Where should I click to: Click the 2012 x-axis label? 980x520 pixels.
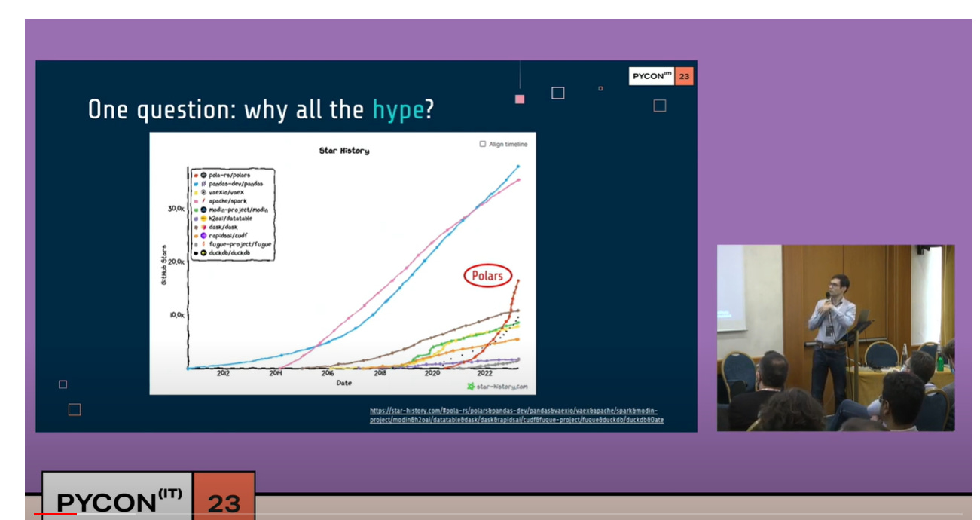pos(223,373)
